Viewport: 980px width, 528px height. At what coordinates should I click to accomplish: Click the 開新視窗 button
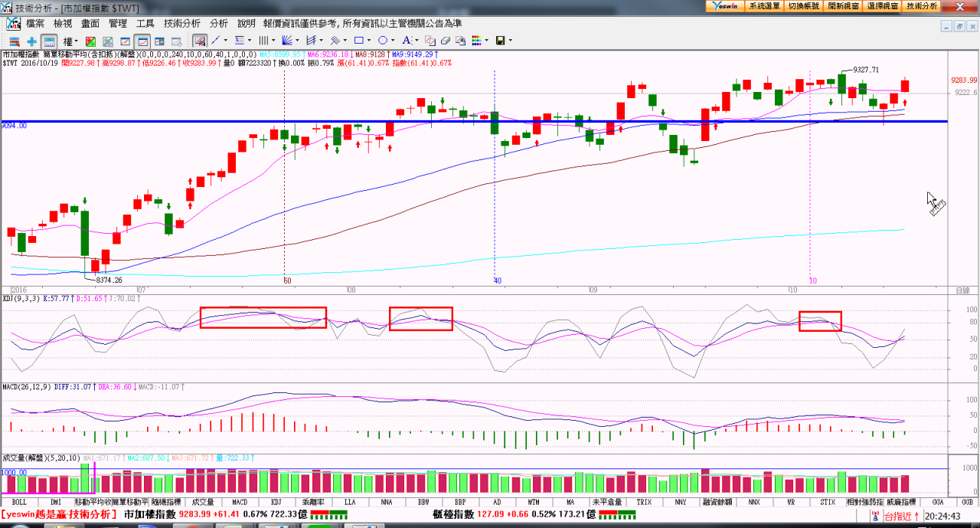tap(843, 5)
